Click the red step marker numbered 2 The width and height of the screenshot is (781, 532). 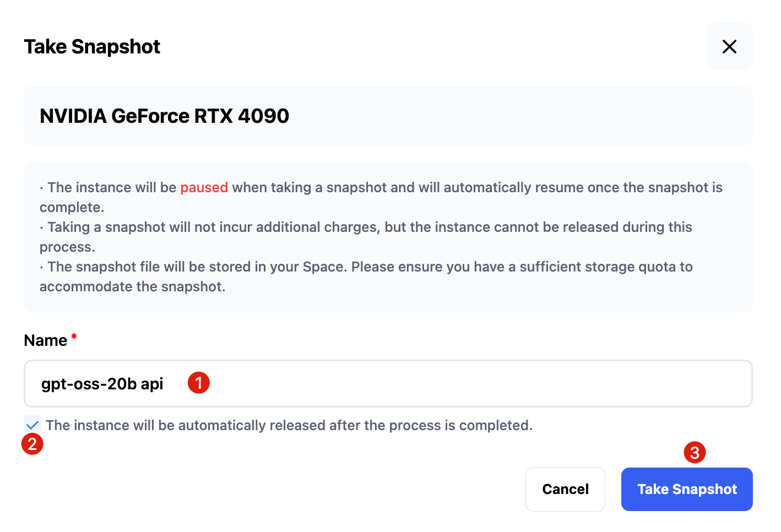click(32, 444)
